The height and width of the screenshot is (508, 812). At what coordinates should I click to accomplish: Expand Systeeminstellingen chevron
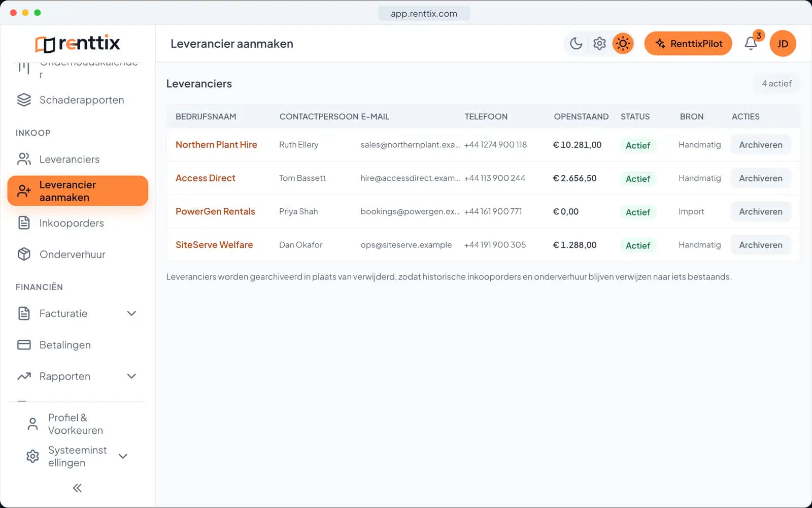pos(123,456)
